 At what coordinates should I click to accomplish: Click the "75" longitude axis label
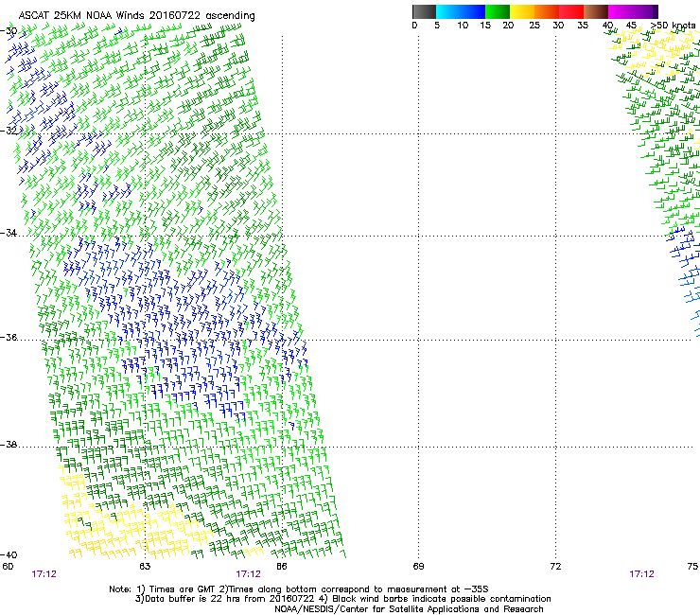click(692, 567)
